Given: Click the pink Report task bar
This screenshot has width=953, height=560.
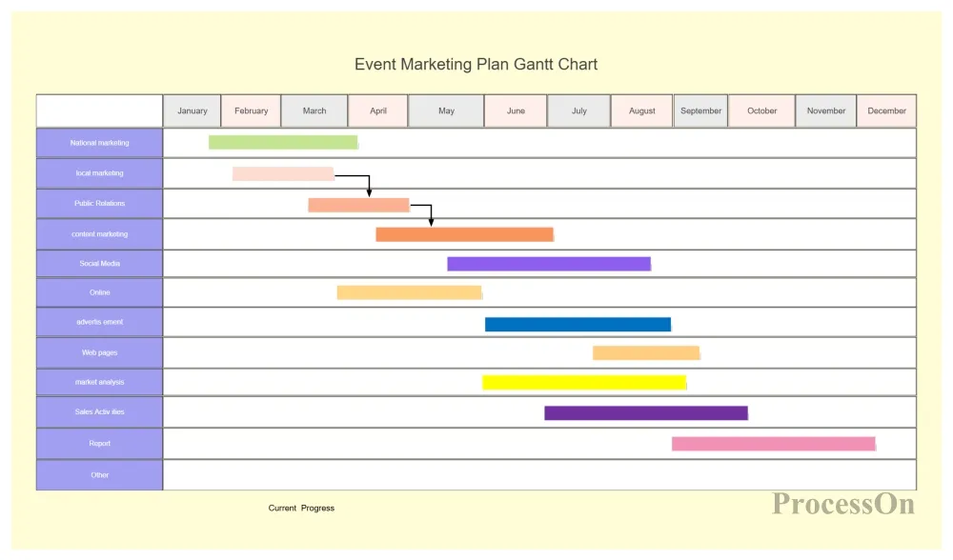Looking at the screenshot, I should [773, 444].
